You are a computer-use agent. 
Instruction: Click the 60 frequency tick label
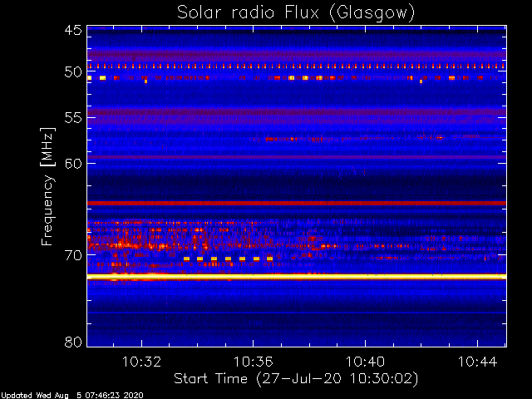(x=73, y=164)
